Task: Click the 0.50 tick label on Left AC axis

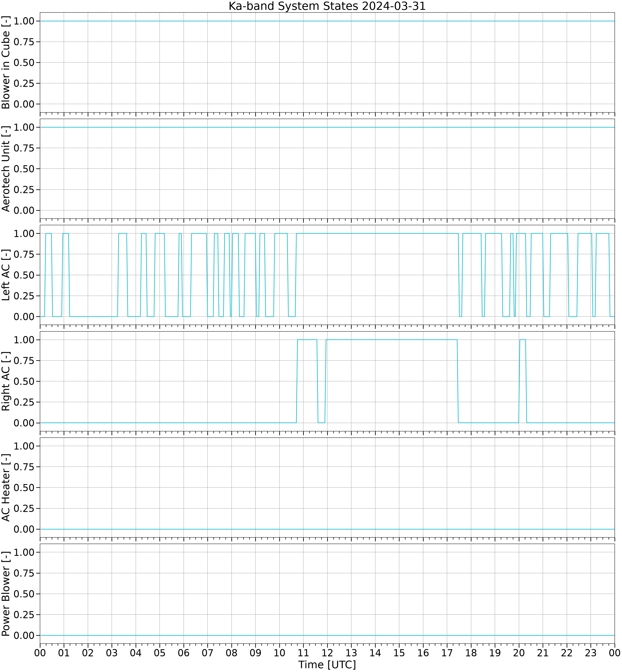Action: point(24,275)
